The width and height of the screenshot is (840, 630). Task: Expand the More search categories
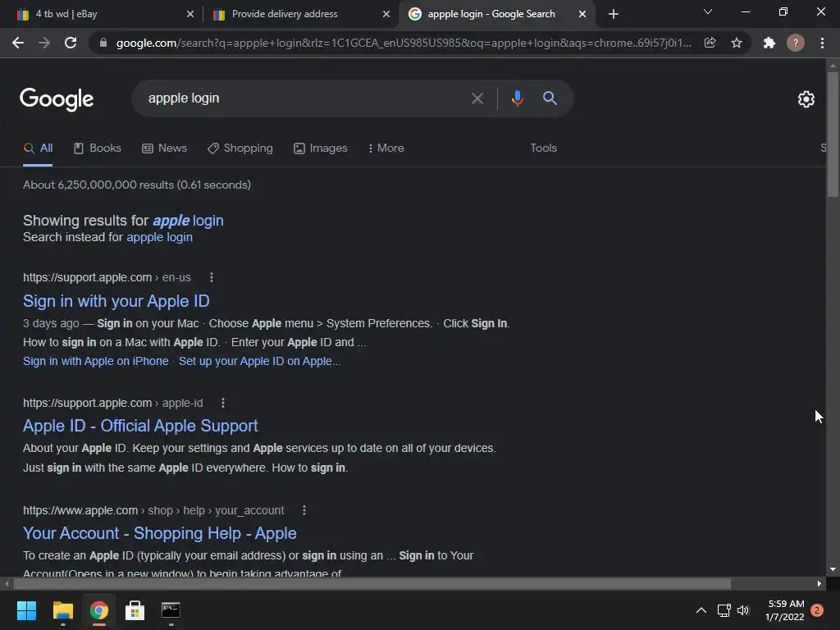386,148
